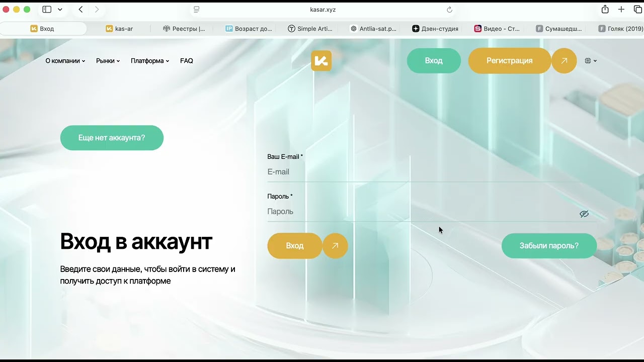Screen dimensions: 644x362
Task: Switch to the Голяк (2019) tab
Action: tap(620, 29)
